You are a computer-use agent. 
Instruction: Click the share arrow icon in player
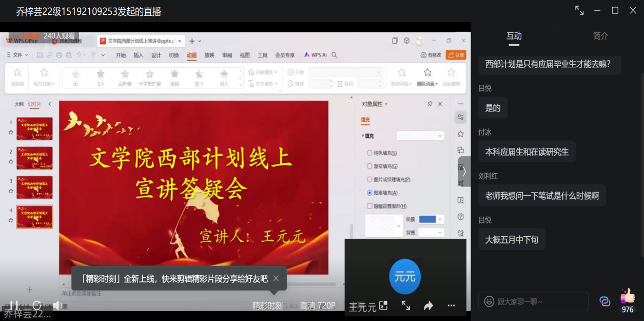[x=428, y=306]
